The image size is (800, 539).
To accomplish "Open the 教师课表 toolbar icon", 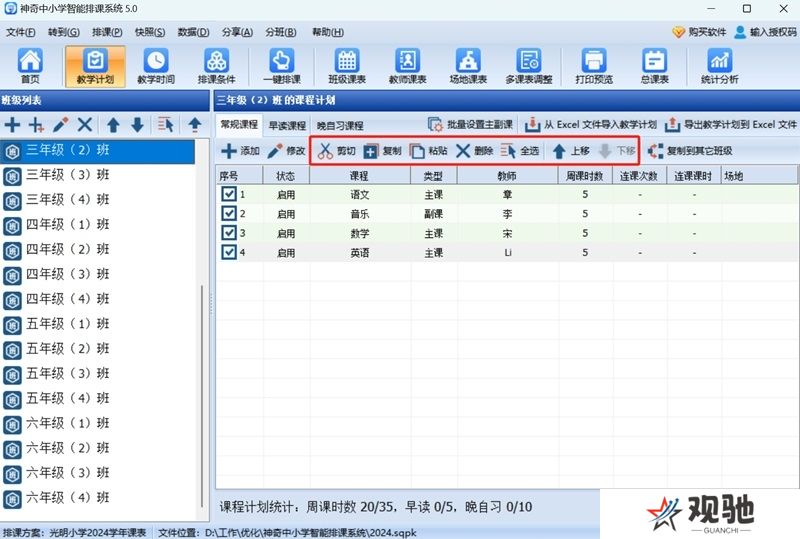I will (407, 66).
